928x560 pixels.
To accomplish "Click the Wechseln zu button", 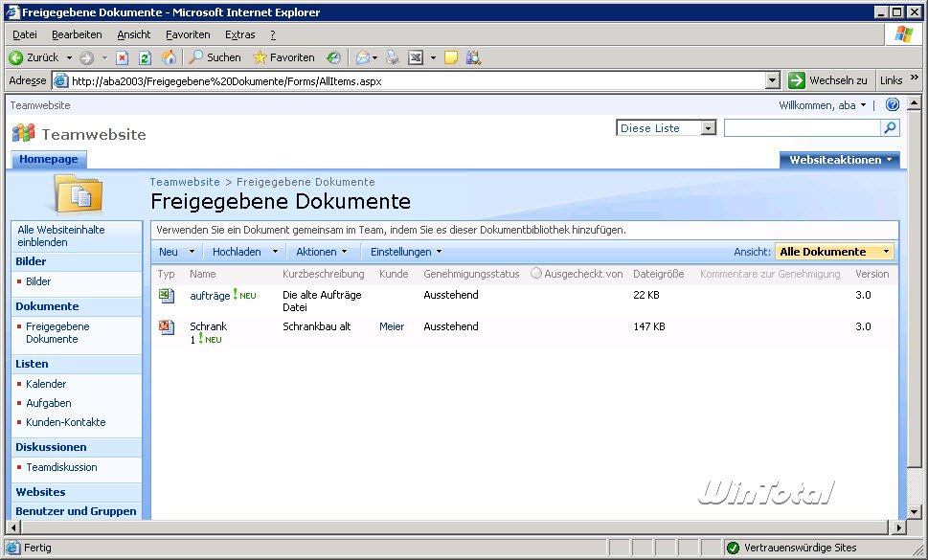I will [829, 80].
